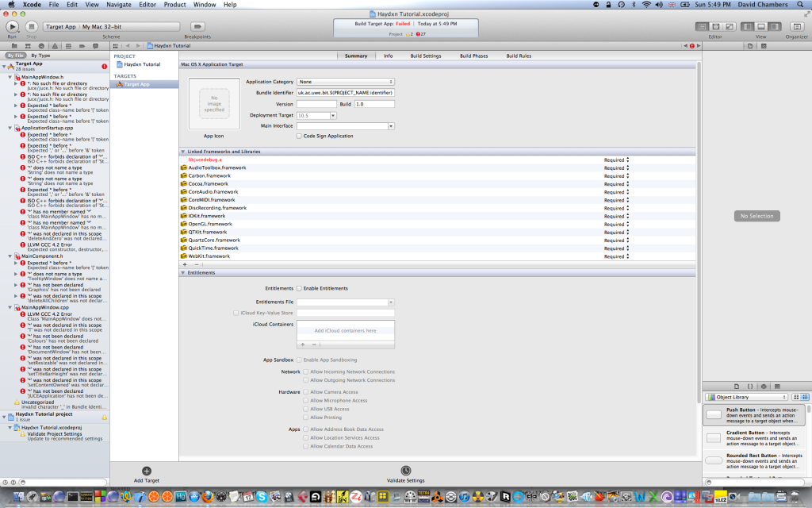
Task: Collapse the ApplicationStartup.cpp issue group
Action: pyautogui.click(x=10, y=128)
